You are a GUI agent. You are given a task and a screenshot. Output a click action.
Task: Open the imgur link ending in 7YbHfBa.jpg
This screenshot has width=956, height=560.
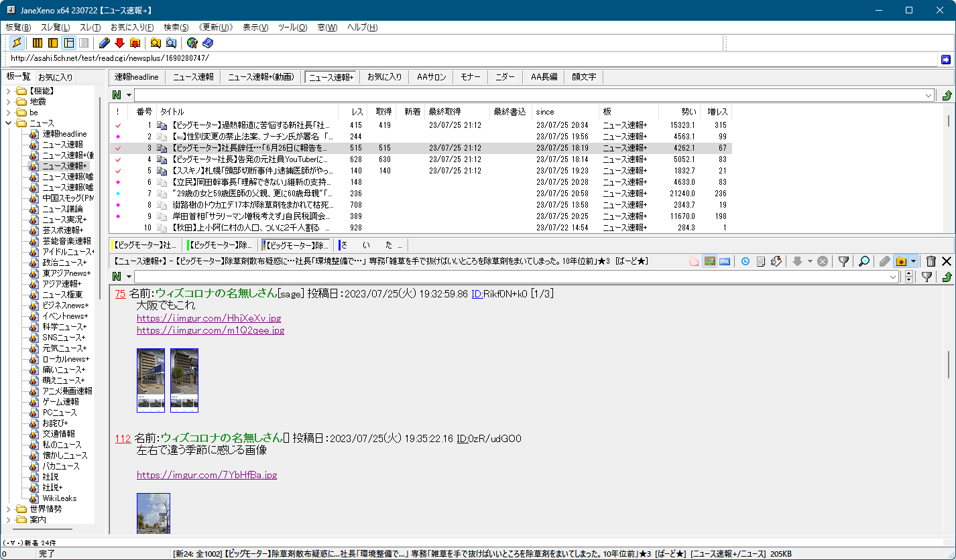click(x=206, y=475)
